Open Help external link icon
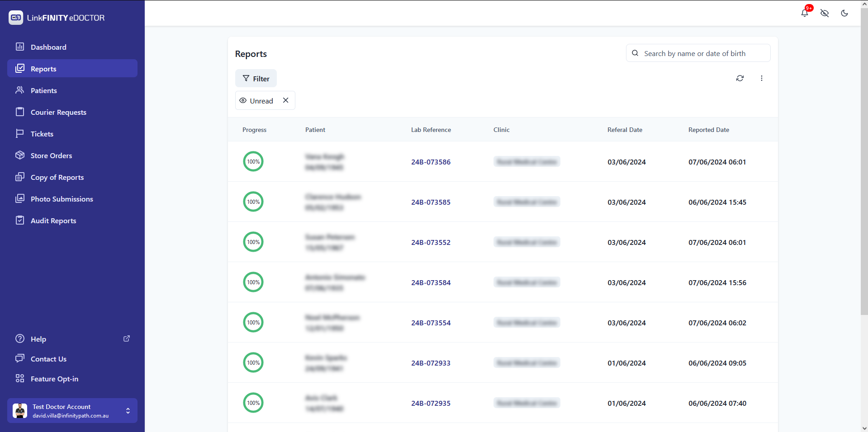 pyautogui.click(x=127, y=338)
